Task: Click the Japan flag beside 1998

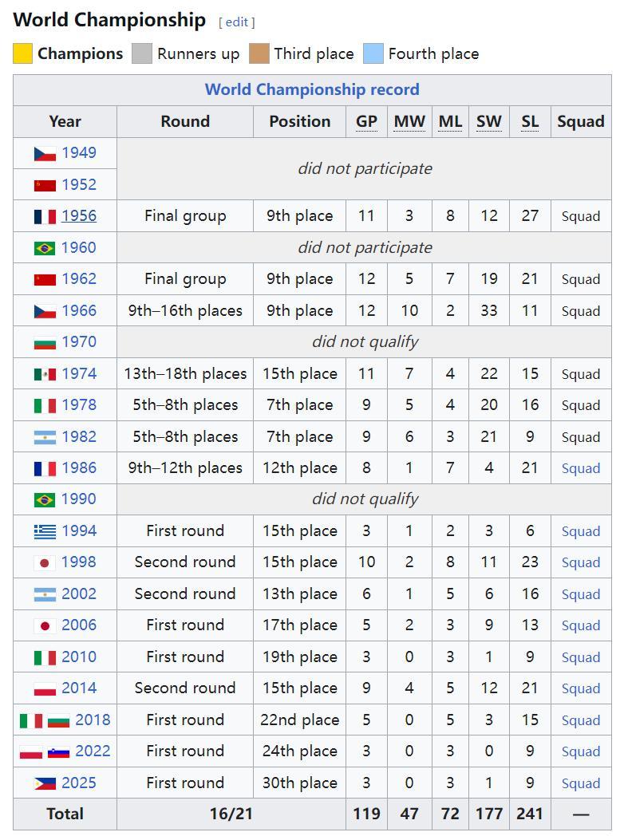Action: coord(45,563)
